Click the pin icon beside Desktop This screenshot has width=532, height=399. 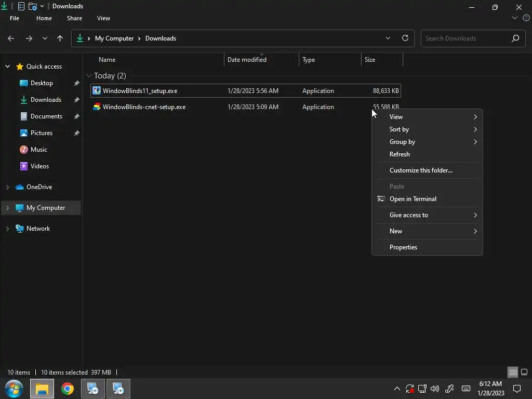click(77, 83)
